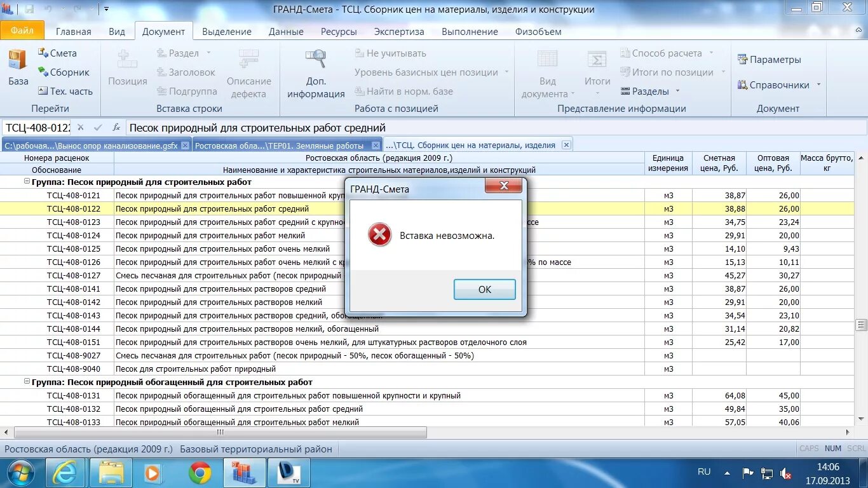Switch to Вынос опор канализование.gsfx document tab
The width and height of the screenshot is (868, 488).
pos(91,146)
